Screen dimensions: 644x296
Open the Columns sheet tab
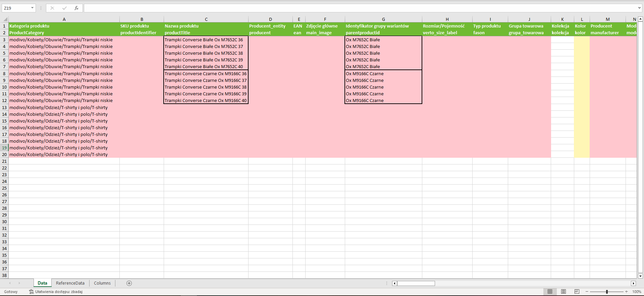coord(102,283)
